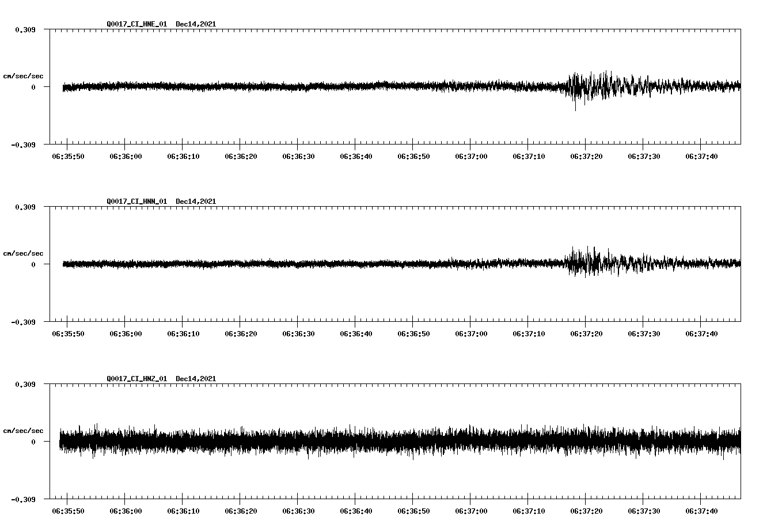Click the 06:36:00 time label under HNN plot
Screen dimensions: 782x532
pyautogui.click(x=126, y=334)
